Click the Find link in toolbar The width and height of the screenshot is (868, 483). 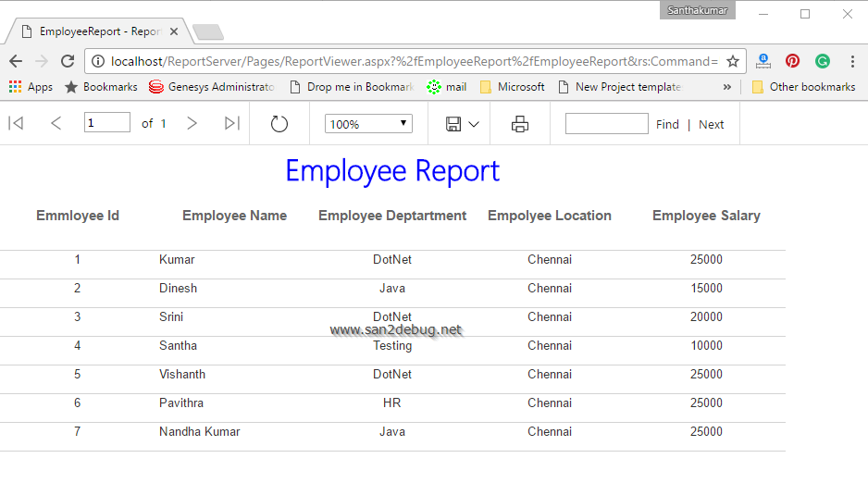[x=667, y=124]
